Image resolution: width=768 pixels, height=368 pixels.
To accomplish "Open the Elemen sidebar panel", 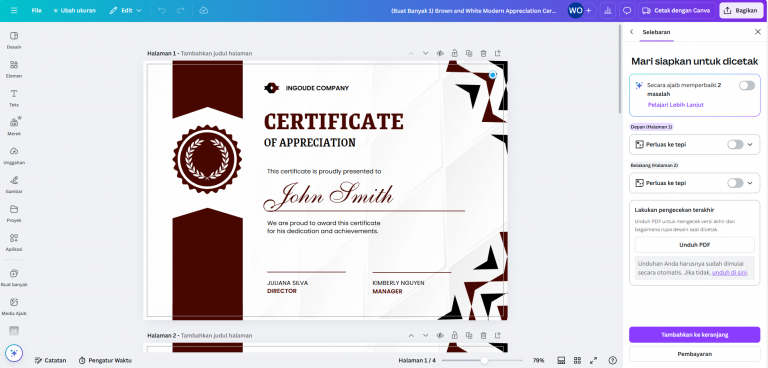I will point(14,69).
